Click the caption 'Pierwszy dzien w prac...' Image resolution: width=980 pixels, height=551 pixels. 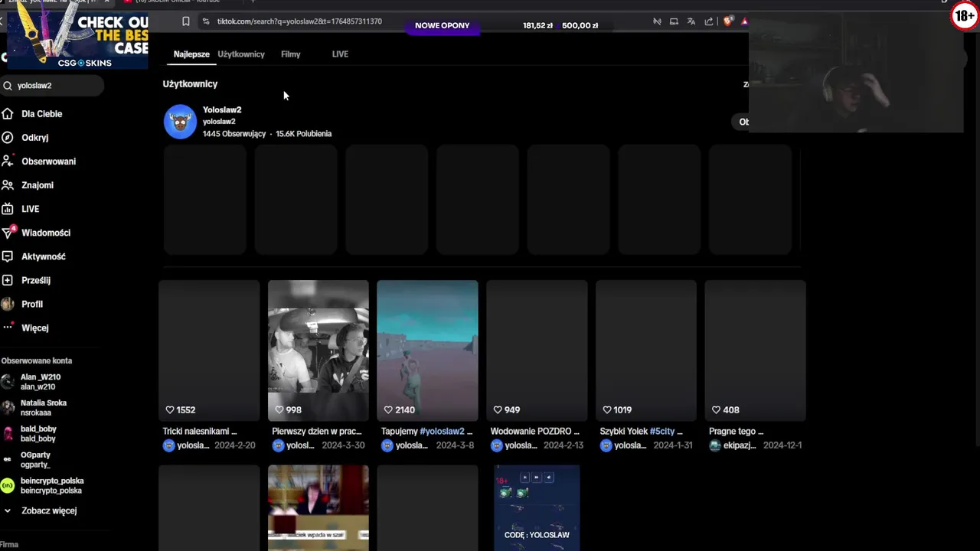pyautogui.click(x=317, y=432)
